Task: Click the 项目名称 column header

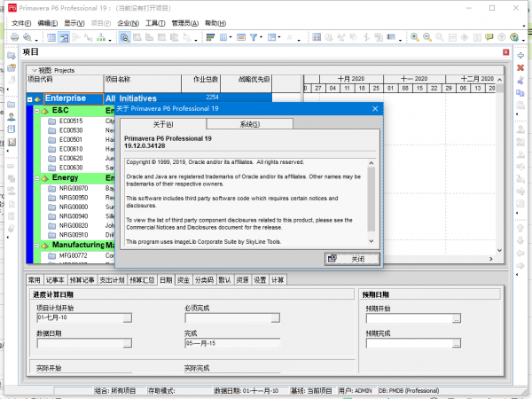Action: (143, 83)
